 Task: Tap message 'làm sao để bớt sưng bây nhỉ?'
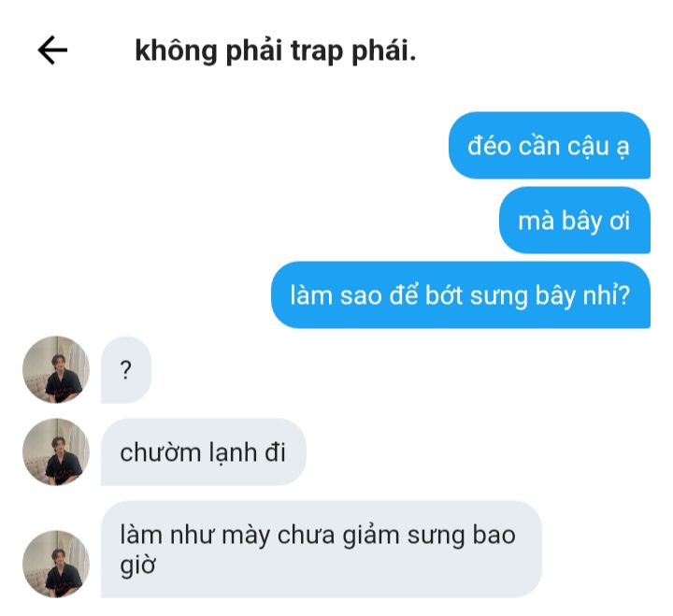461,294
